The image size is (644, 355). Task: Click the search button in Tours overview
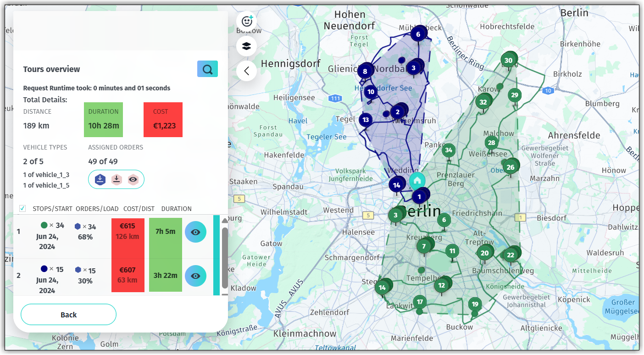207,69
